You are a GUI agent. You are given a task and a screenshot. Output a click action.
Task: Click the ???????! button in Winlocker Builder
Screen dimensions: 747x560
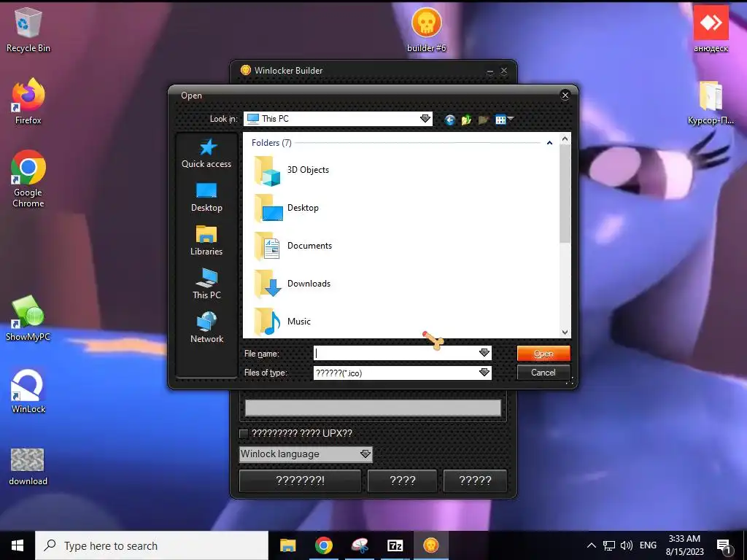coord(300,481)
